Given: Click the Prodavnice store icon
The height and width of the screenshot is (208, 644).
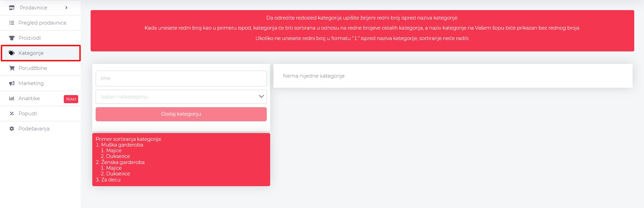Looking at the screenshot, I should click(12, 8).
